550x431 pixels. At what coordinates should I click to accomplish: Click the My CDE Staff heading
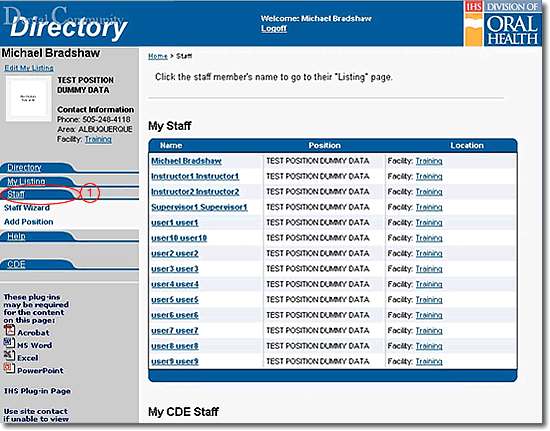coord(183,411)
